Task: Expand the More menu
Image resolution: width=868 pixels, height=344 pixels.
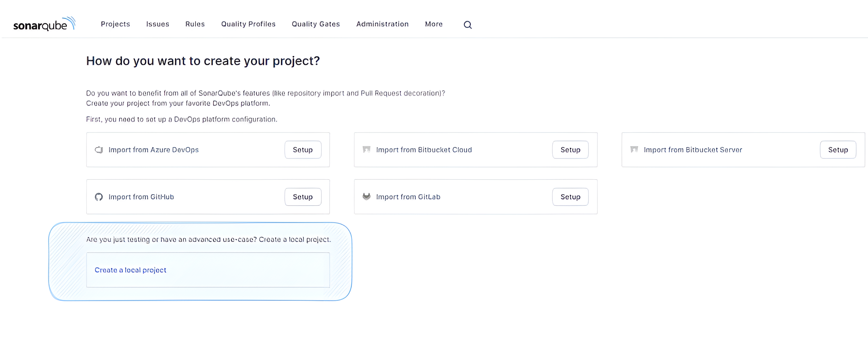Action: point(434,24)
